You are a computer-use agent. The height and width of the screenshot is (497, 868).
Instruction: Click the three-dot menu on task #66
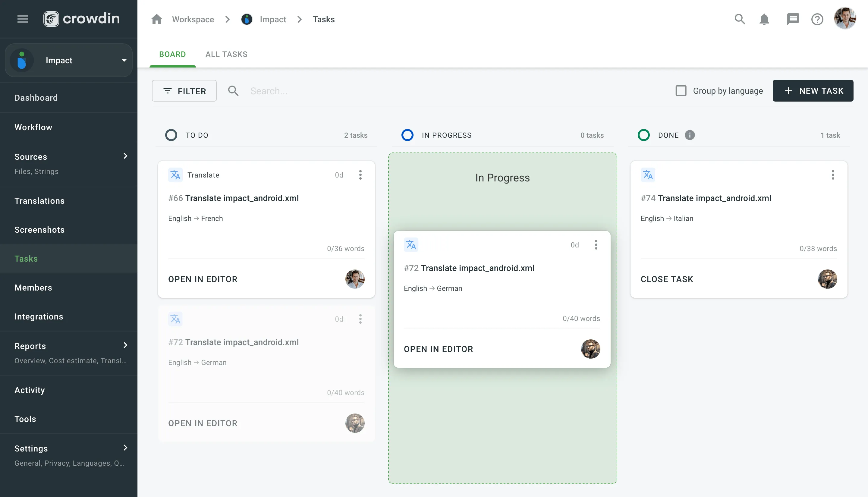(x=361, y=175)
